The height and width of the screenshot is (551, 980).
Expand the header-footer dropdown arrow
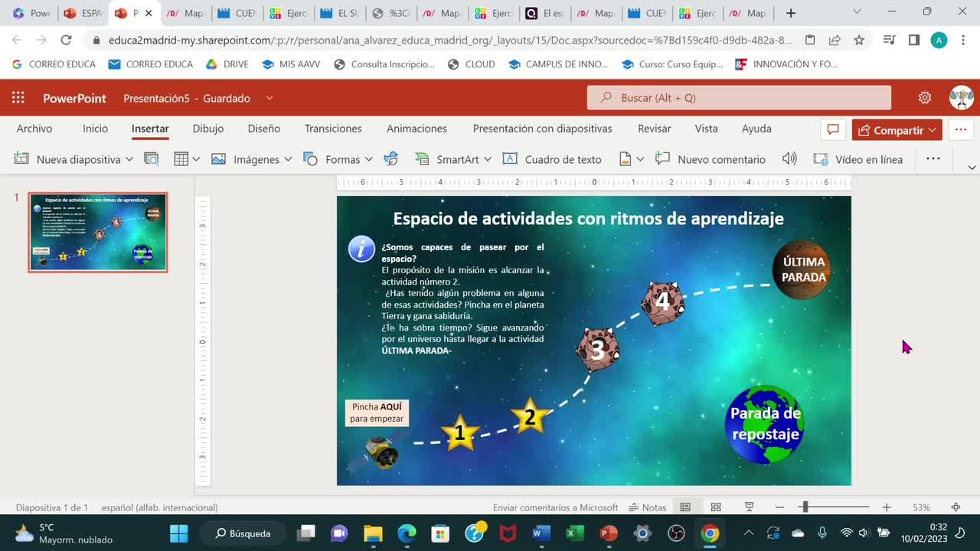pyautogui.click(x=640, y=159)
